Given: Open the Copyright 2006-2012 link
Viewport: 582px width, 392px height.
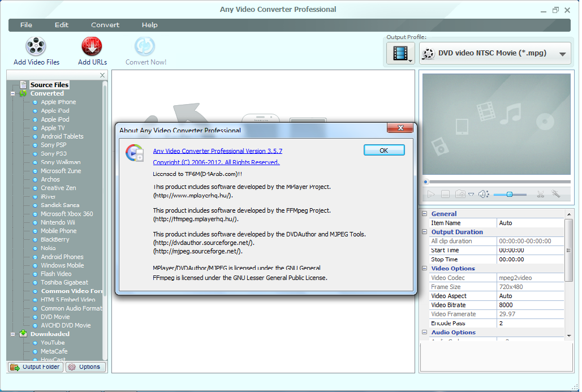Looking at the screenshot, I should point(216,162).
